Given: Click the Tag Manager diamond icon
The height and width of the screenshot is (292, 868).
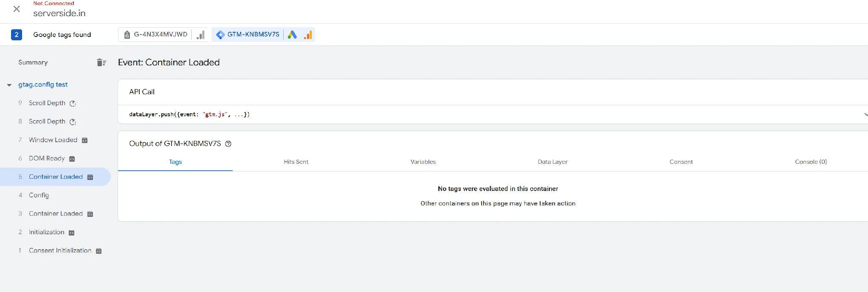Looking at the screenshot, I should [x=220, y=35].
